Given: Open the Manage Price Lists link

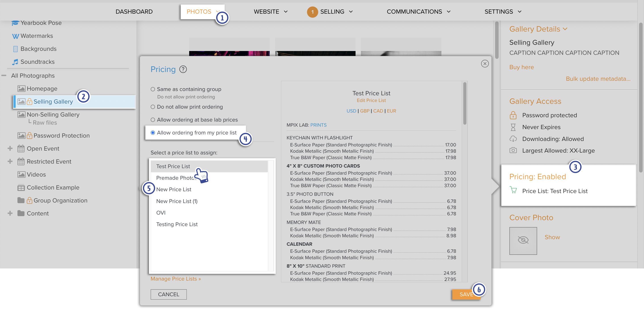Looking at the screenshot, I should [x=176, y=279].
